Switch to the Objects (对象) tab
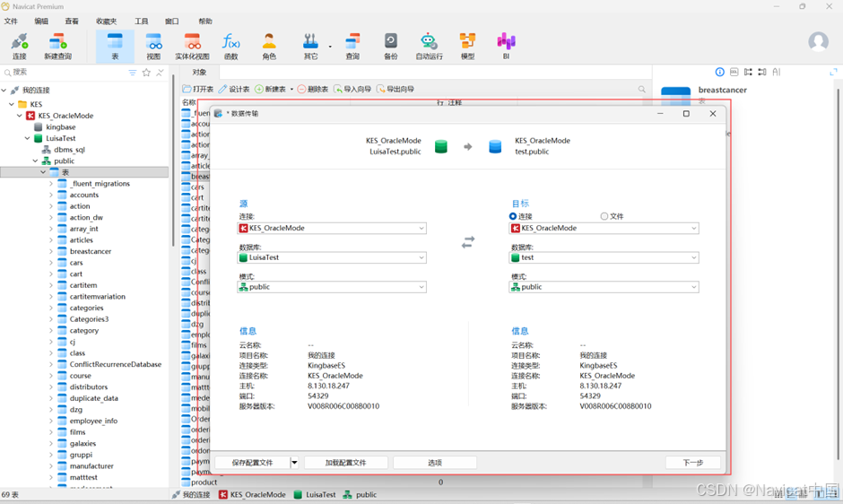 [199, 72]
